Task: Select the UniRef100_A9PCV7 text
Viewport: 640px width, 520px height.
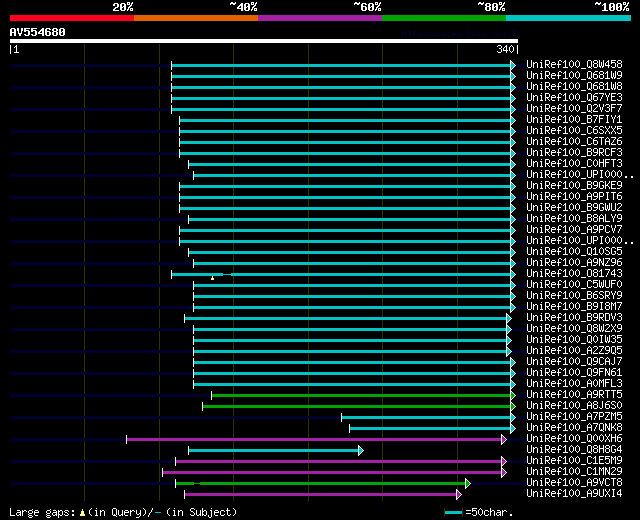Action: click(x=574, y=229)
